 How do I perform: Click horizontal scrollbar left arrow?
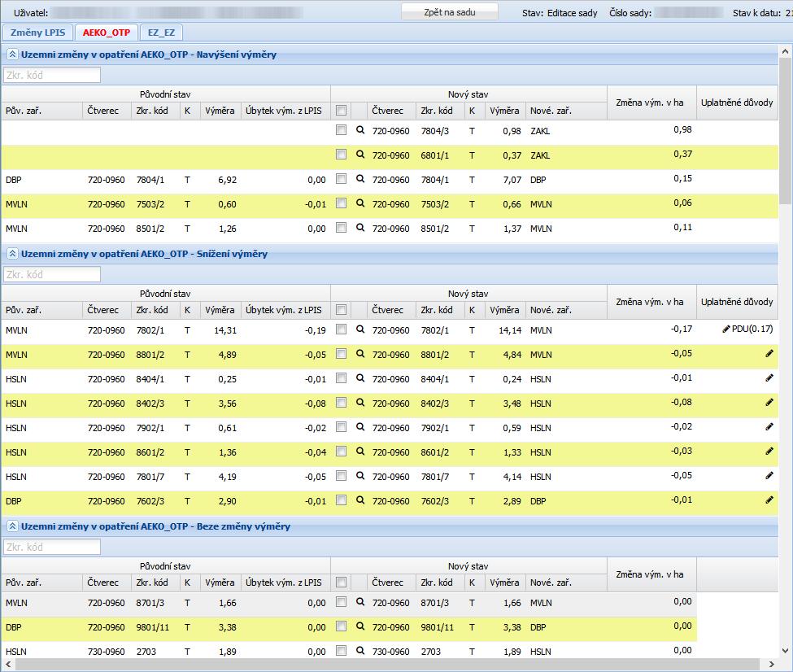tap(7, 664)
